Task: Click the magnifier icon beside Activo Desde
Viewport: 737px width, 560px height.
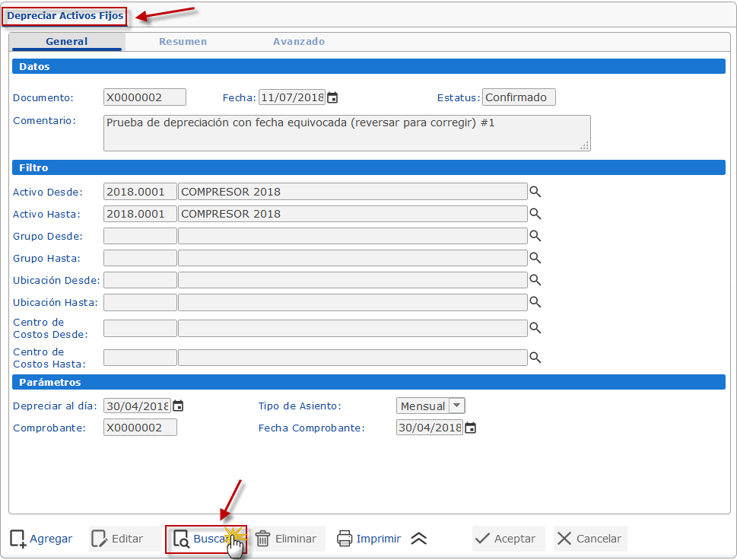Action: (535, 192)
